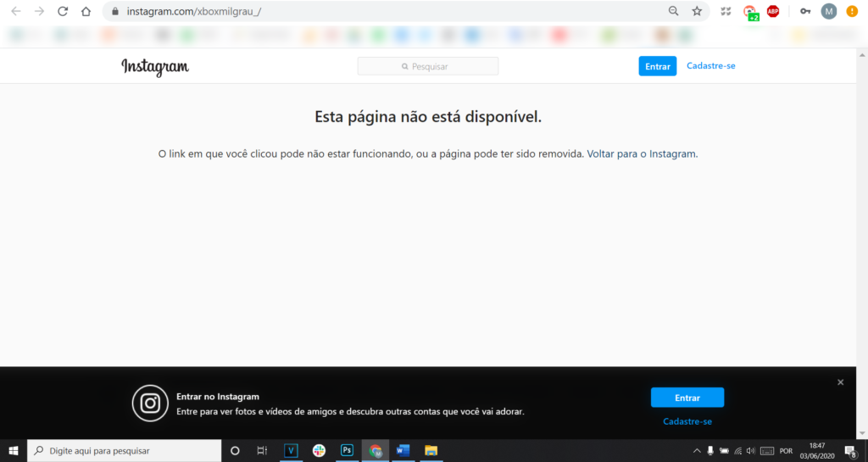Bookmark this page with the star icon

pos(697,12)
